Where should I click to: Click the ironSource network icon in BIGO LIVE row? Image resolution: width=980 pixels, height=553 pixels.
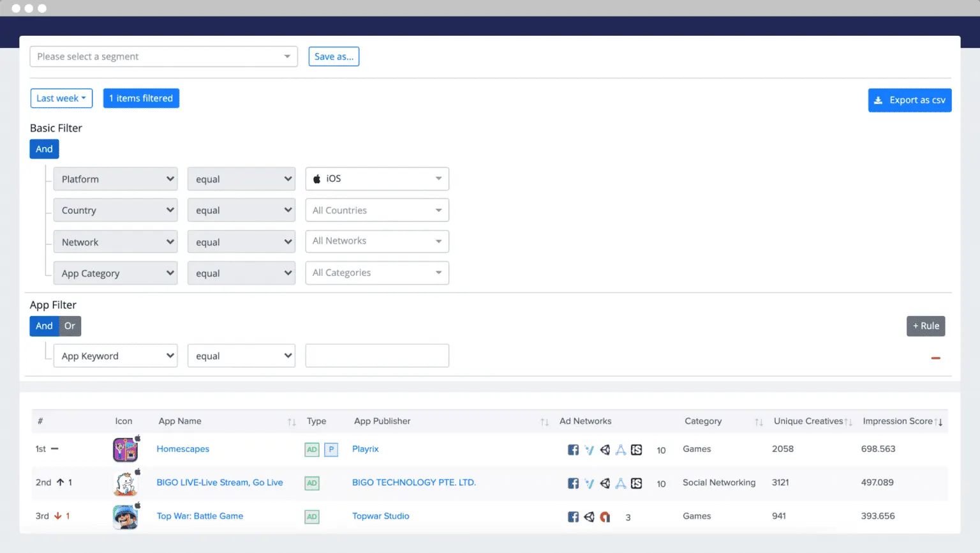[x=636, y=483]
